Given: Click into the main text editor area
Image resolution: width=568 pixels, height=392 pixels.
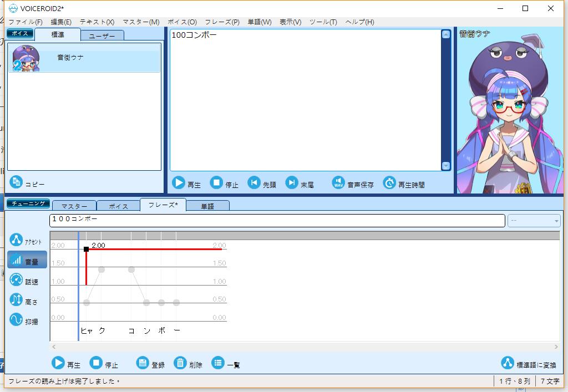Looking at the screenshot, I should click(x=306, y=100).
